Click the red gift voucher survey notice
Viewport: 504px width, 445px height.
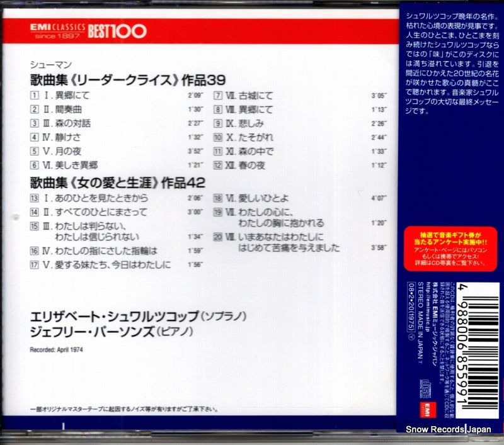point(450,249)
